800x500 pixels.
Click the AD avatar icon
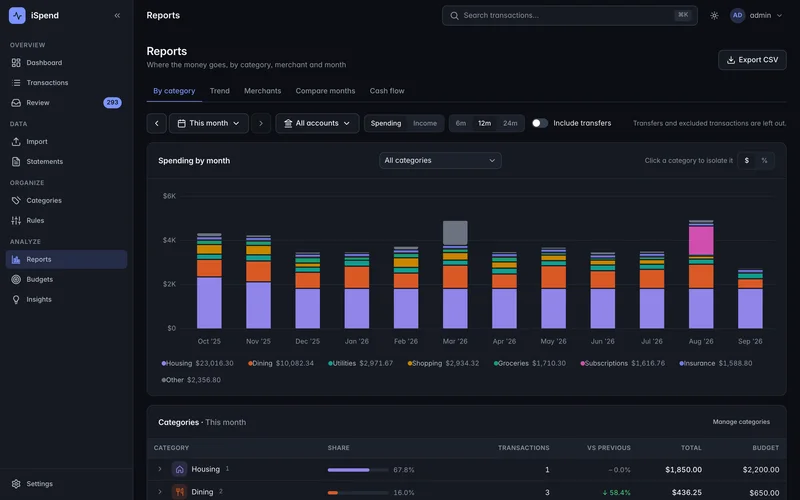tap(737, 15)
